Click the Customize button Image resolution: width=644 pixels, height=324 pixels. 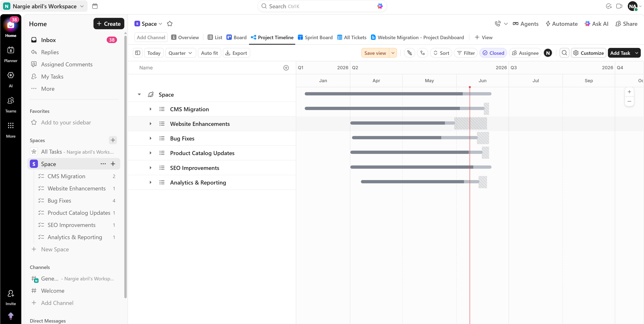click(x=588, y=53)
